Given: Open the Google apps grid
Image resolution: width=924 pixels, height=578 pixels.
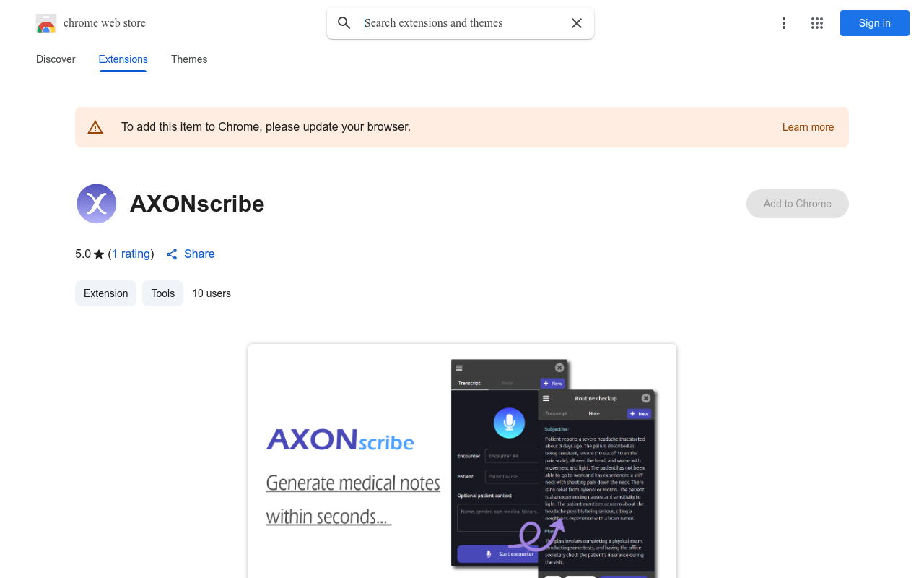Looking at the screenshot, I should (x=817, y=23).
